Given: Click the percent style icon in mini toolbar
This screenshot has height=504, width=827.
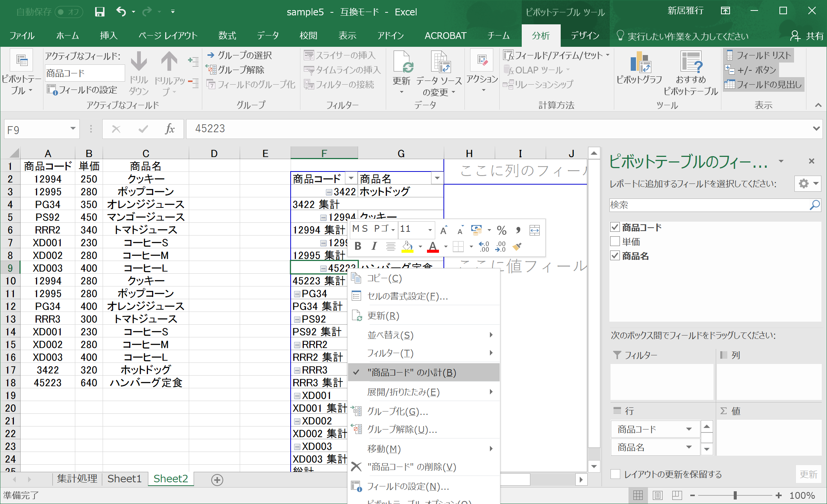Looking at the screenshot, I should (502, 230).
